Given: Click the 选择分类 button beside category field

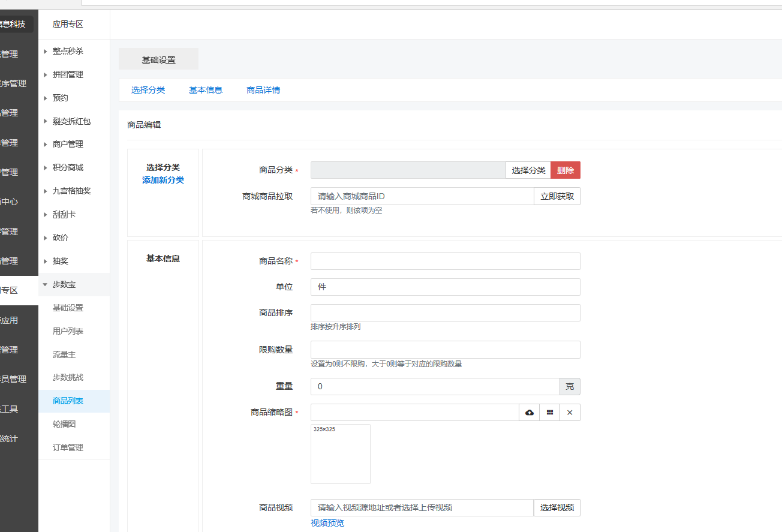Looking at the screenshot, I should 528,170.
